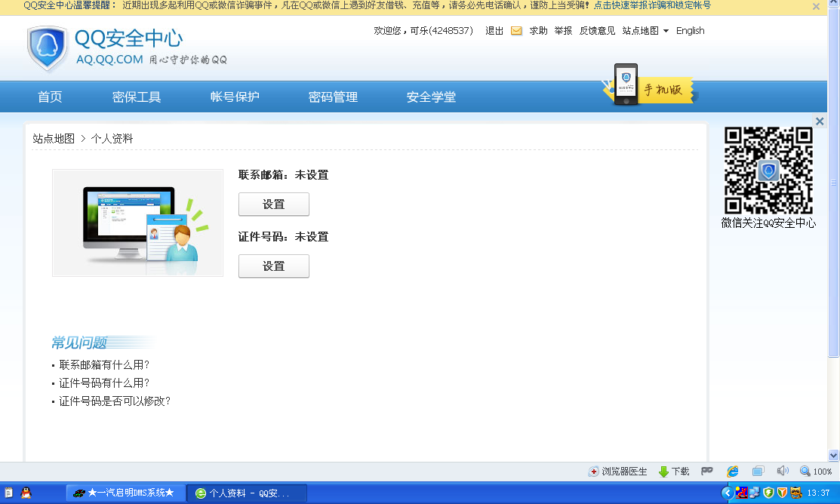
Task: Click the 求助 help link
Action: pos(538,30)
